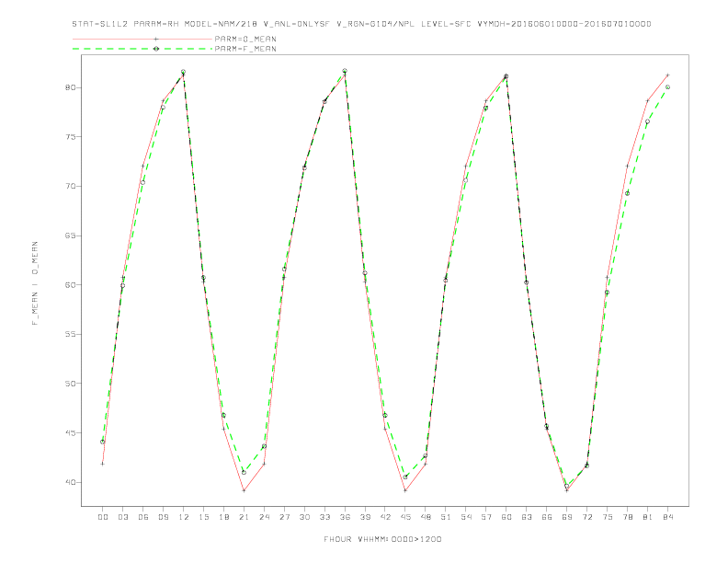Click the x-axis tick label 84

point(668,517)
